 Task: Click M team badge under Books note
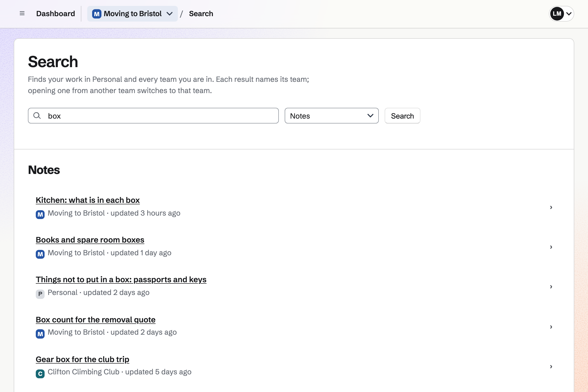[x=40, y=254]
